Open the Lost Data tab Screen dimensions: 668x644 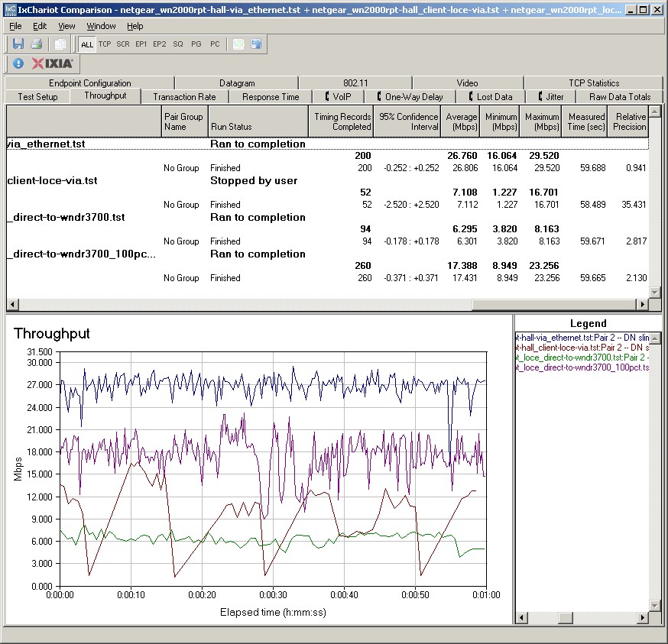point(491,97)
